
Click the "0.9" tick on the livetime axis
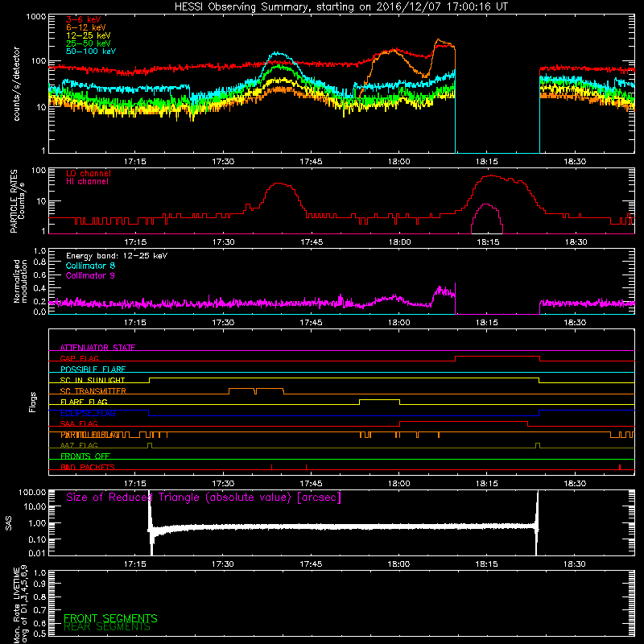(x=39, y=584)
